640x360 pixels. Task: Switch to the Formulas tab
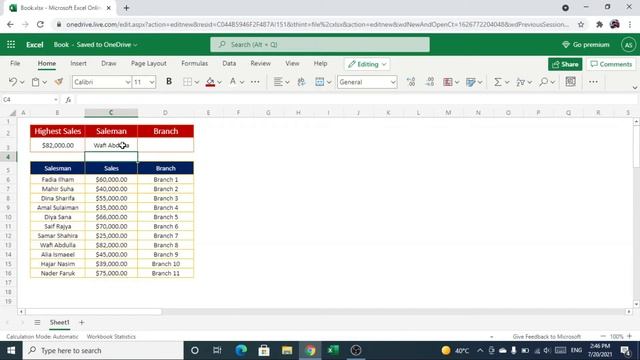point(195,63)
